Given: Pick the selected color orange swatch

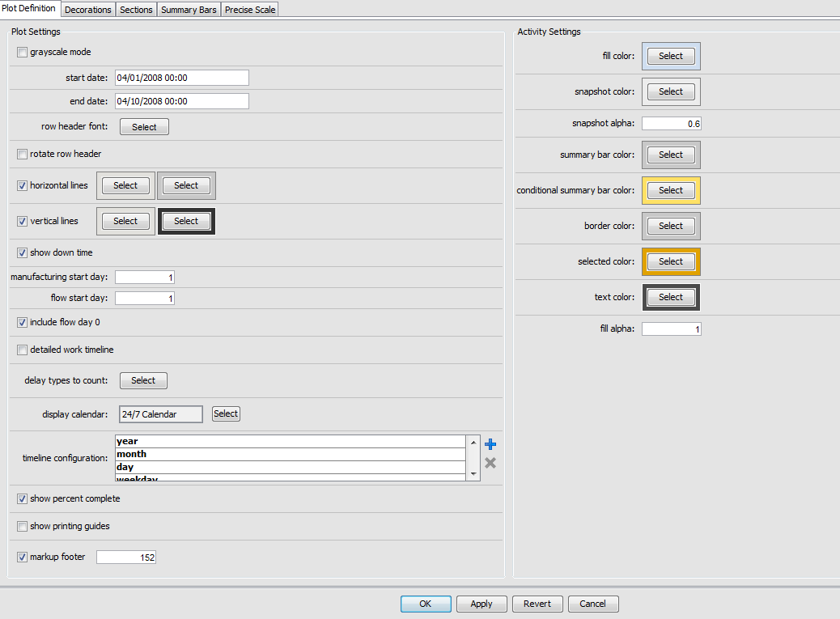Looking at the screenshot, I should click(x=671, y=261).
